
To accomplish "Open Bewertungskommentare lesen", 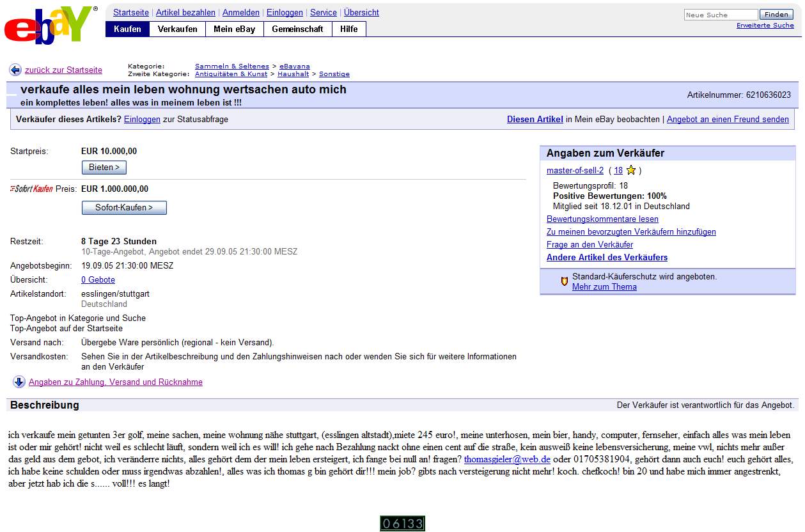I will [x=602, y=219].
